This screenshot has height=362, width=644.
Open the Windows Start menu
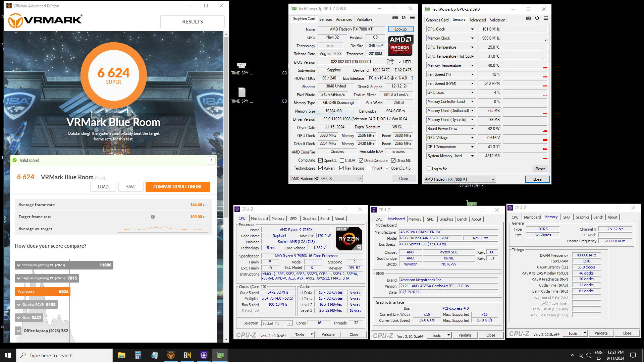8,355
